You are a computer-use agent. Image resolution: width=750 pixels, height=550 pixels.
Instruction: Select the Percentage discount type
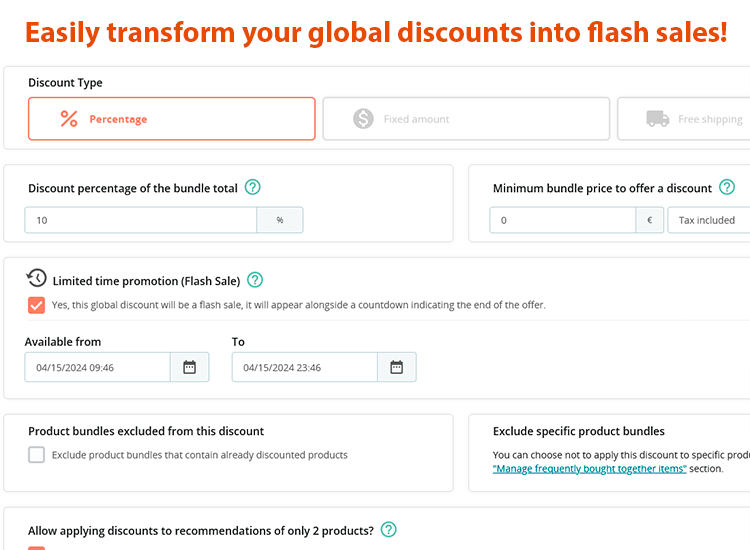172,119
